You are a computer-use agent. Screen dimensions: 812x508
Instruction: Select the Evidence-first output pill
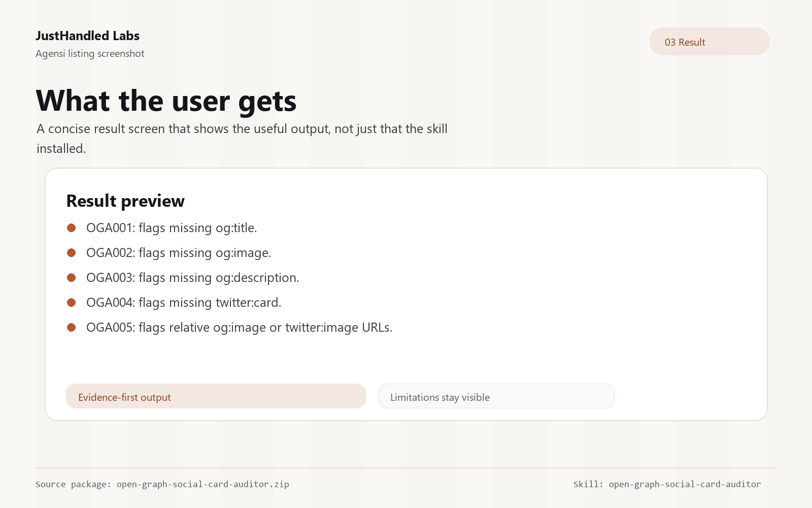point(216,396)
